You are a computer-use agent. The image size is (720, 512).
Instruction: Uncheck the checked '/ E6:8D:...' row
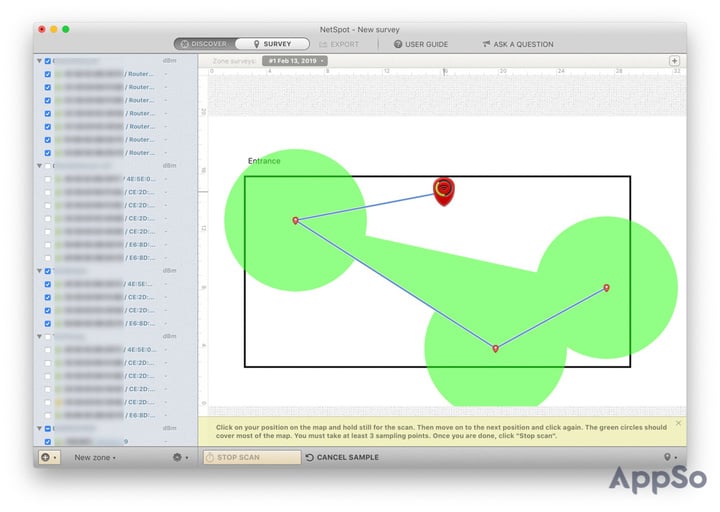pos(48,324)
